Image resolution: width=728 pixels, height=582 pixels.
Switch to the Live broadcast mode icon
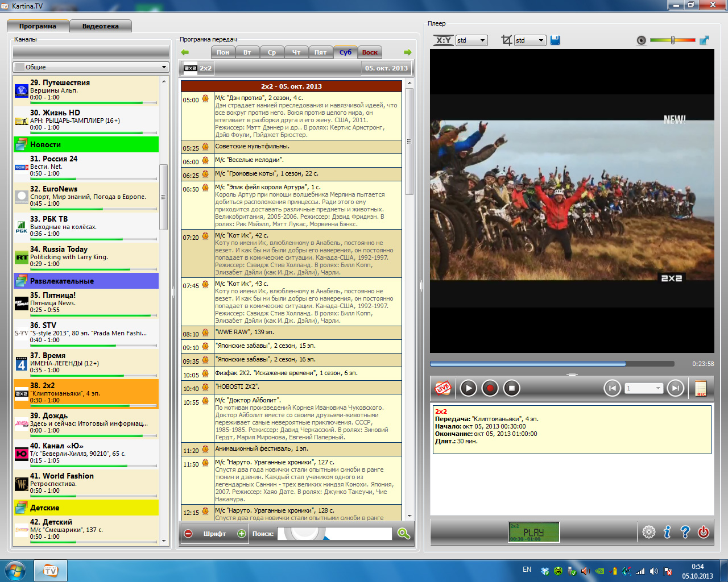(443, 388)
